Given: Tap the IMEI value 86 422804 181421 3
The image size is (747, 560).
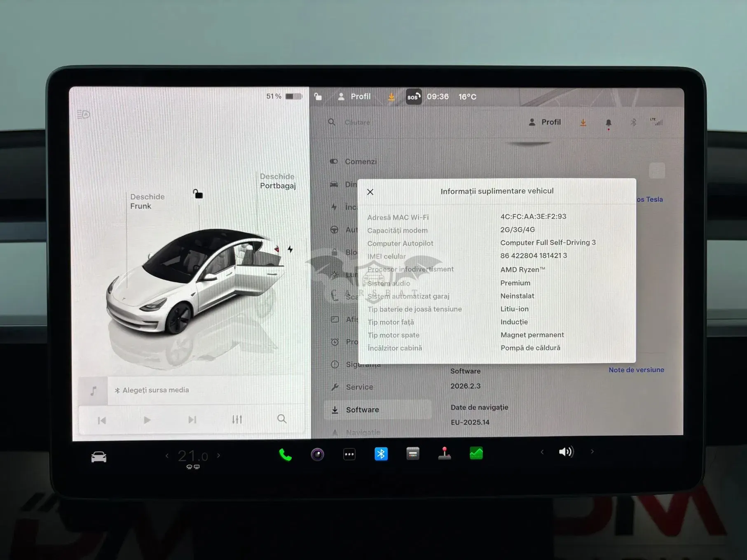Looking at the screenshot, I should [x=534, y=256].
